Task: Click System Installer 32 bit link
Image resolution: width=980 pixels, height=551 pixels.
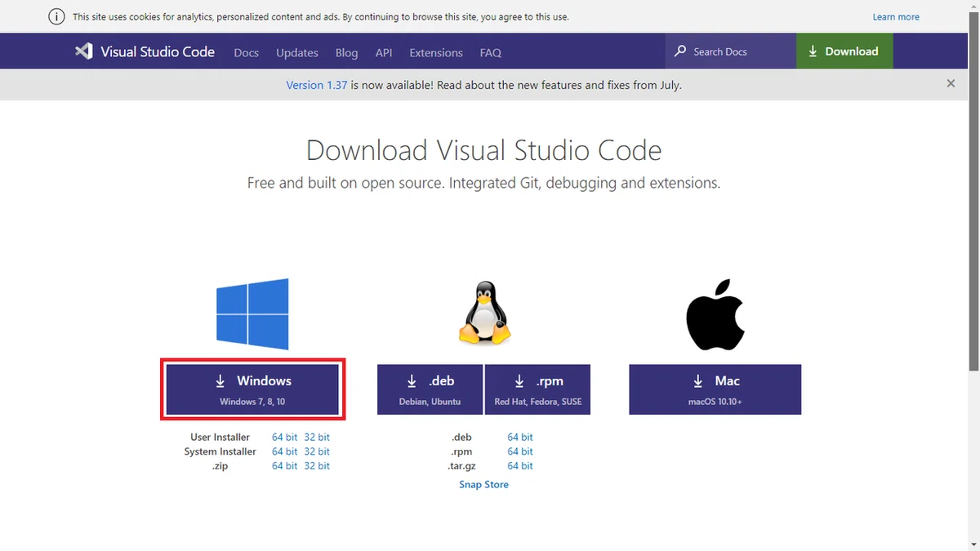Action: (x=317, y=451)
